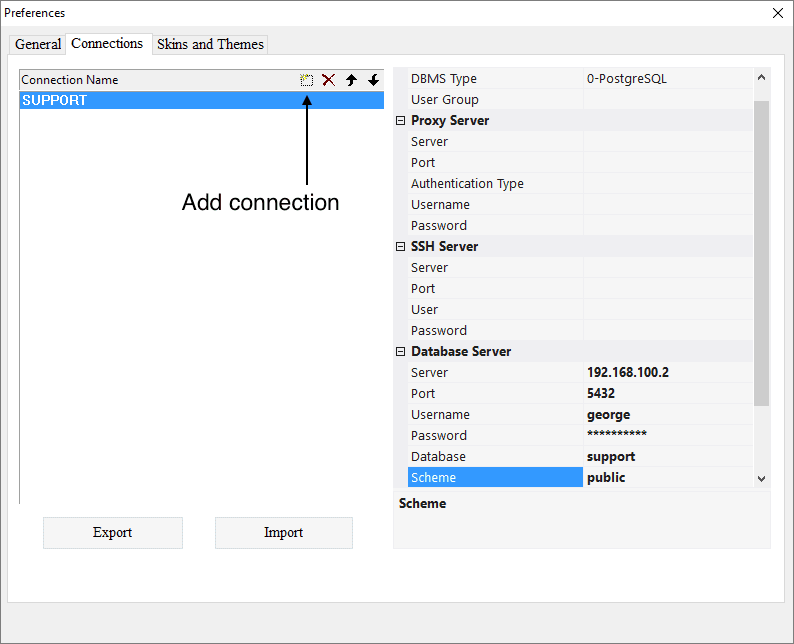The image size is (794, 644).
Task: Collapse the Database Server section
Action: tap(401, 352)
